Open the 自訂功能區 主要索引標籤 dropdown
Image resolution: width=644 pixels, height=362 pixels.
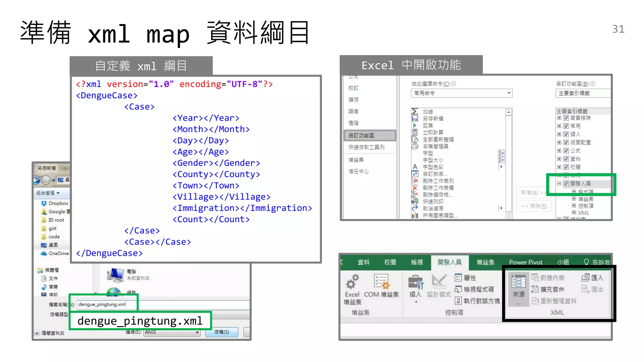pos(583,93)
